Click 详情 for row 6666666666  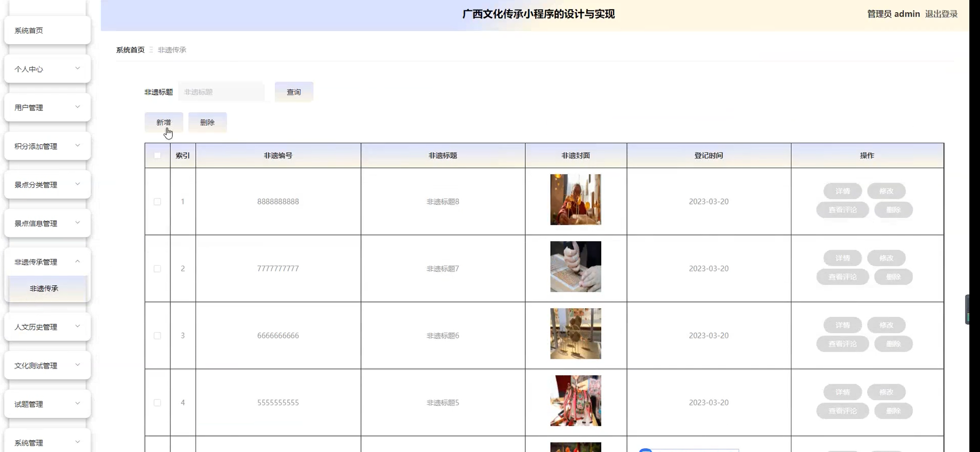(843, 325)
